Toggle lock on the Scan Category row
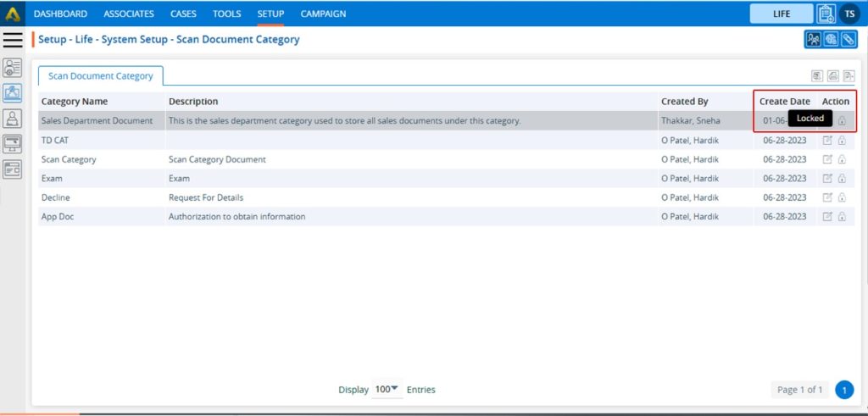 pyautogui.click(x=842, y=159)
